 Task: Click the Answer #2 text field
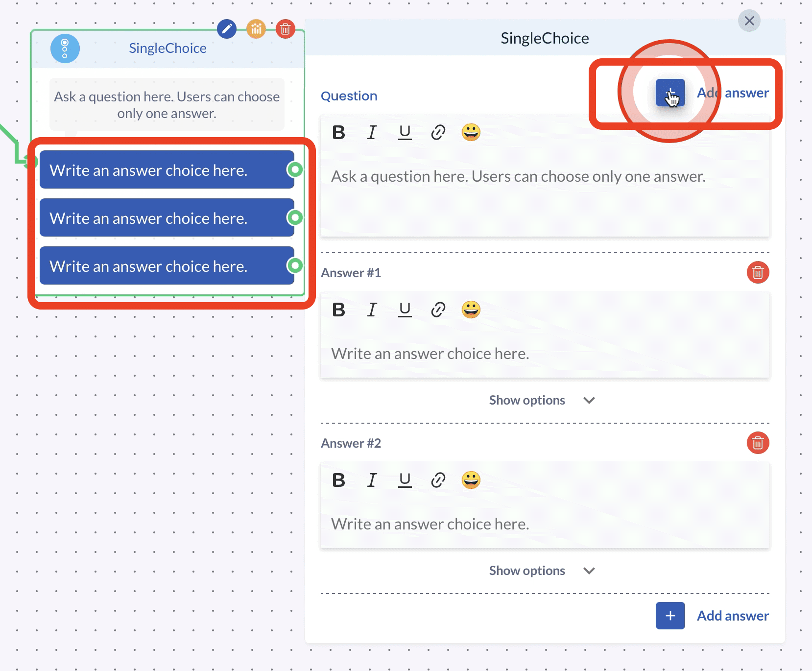tap(545, 524)
